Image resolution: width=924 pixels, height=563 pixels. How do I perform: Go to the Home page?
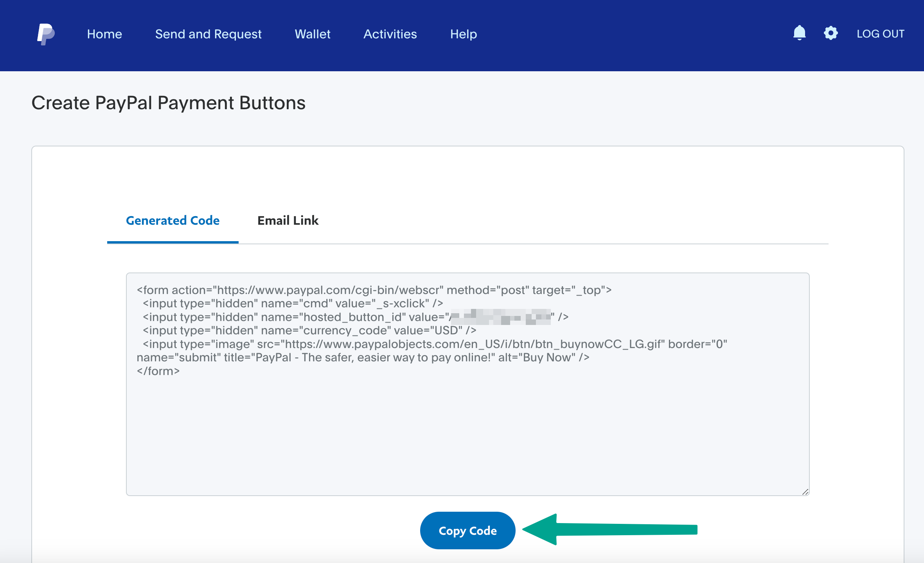pyautogui.click(x=104, y=34)
